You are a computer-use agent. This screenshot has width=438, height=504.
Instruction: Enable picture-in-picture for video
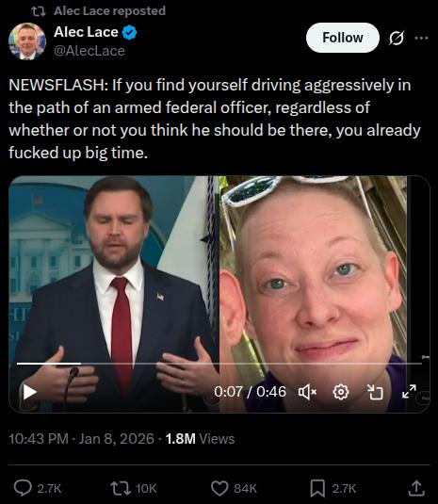pyautogui.click(x=375, y=392)
